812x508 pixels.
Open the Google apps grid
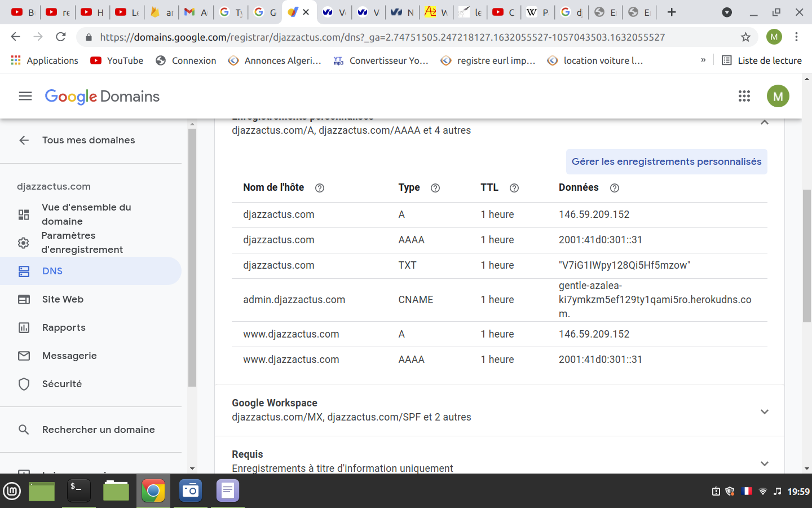click(744, 96)
